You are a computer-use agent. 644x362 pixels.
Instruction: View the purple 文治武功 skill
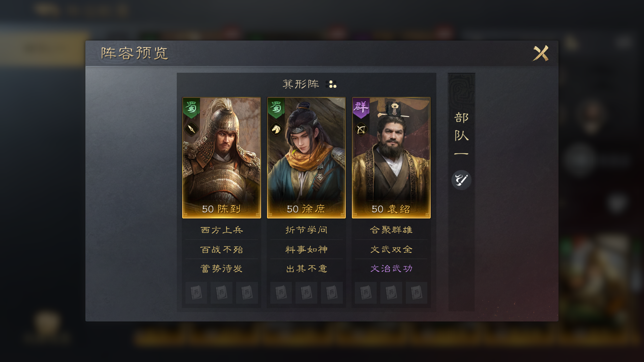tap(391, 268)
